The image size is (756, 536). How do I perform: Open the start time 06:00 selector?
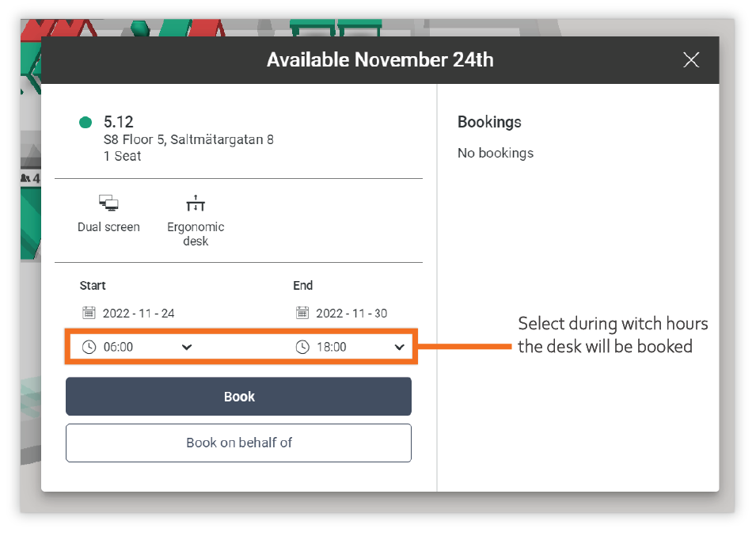point(138,347)
